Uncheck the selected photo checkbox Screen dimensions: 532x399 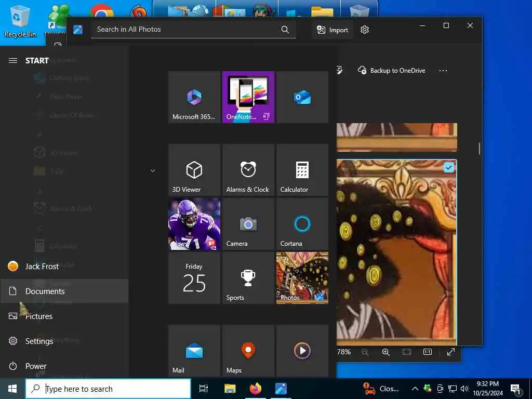[448, 168]
